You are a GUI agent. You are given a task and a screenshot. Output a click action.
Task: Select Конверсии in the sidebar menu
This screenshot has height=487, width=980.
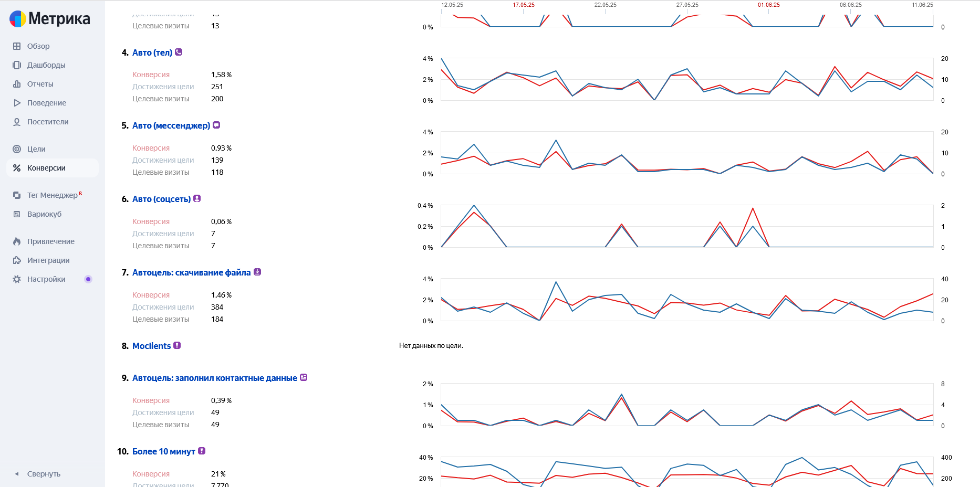tap(53, 168)
